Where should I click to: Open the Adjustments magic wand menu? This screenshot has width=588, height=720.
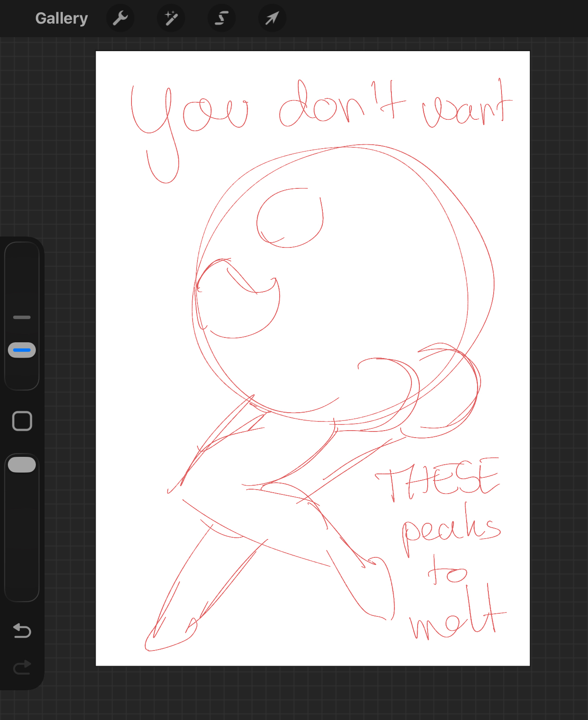[x=171, y=18]
